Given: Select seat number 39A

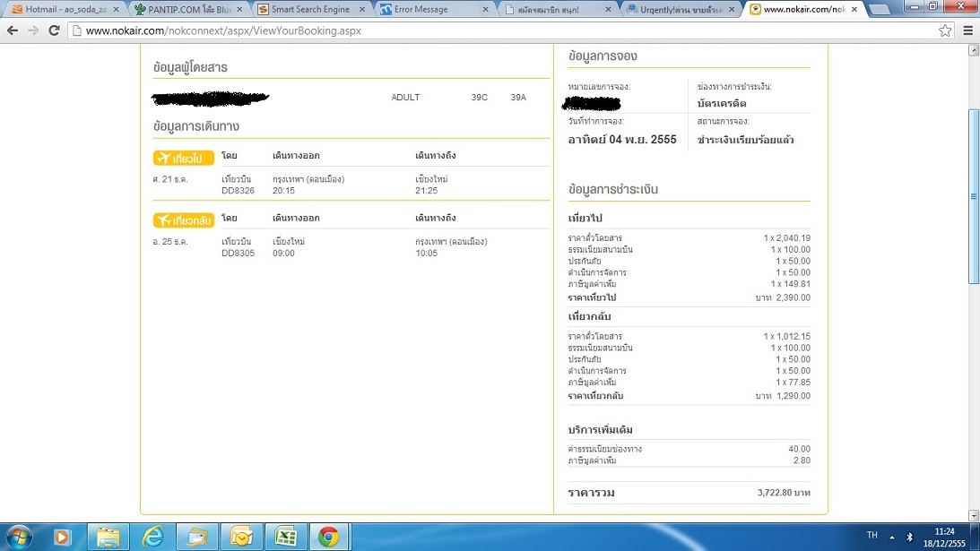Looking at the screenshot, I should [x=518, y=98].
